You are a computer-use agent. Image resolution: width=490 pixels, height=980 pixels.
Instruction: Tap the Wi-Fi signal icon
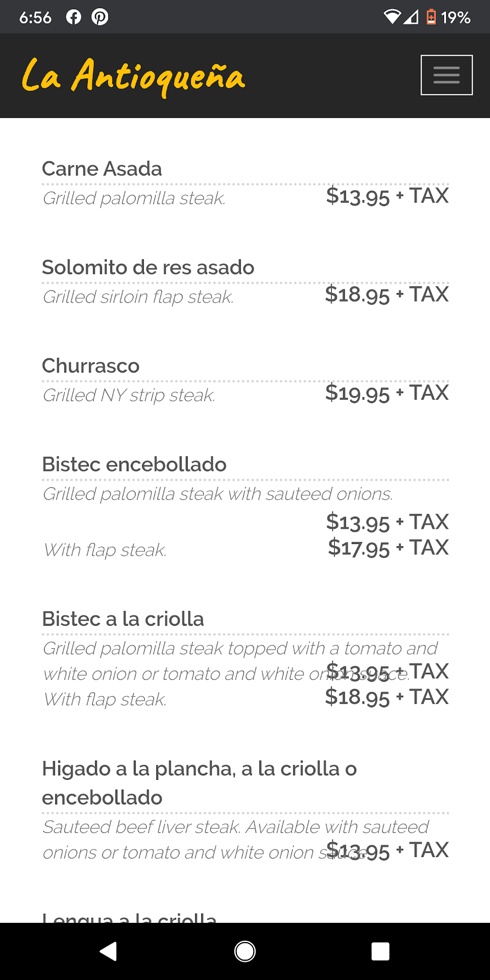(x=392, y=17)
